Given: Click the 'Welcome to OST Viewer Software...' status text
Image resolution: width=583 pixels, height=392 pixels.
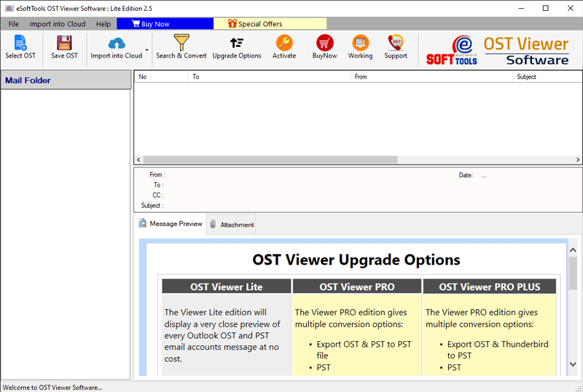Looking at the screenshot, I should [52, 387].
